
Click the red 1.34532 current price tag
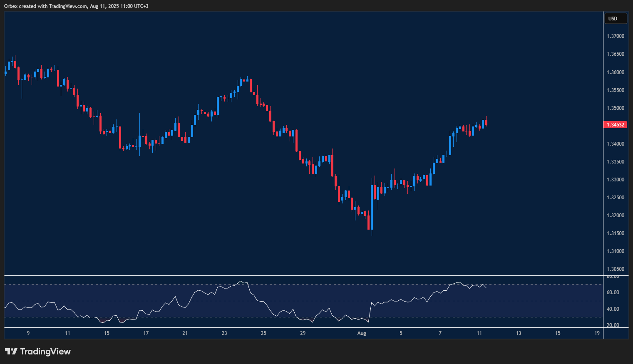(615, 125)
